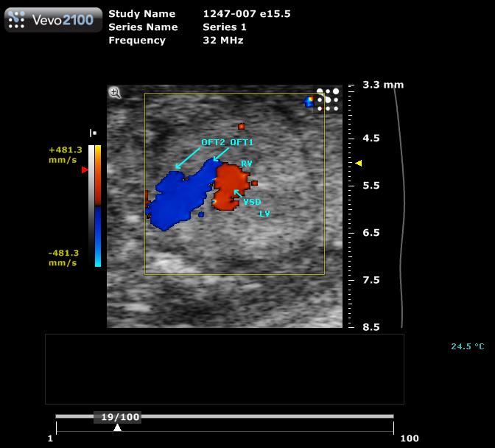Click the yellow focal depth arrow on the depth scale
This screenshot has width=495, height=448.
click(359, 164)
